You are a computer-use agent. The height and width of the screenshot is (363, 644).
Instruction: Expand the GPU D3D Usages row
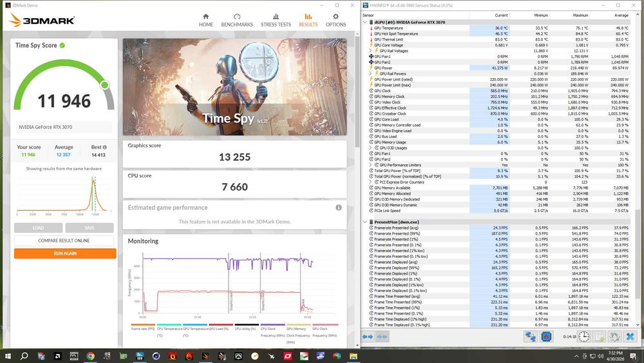coord(371,148)
